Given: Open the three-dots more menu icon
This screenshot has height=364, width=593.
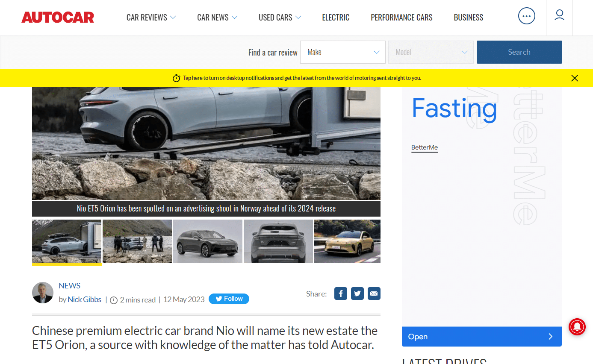Looking at the screenshot, I should [526, 16].
